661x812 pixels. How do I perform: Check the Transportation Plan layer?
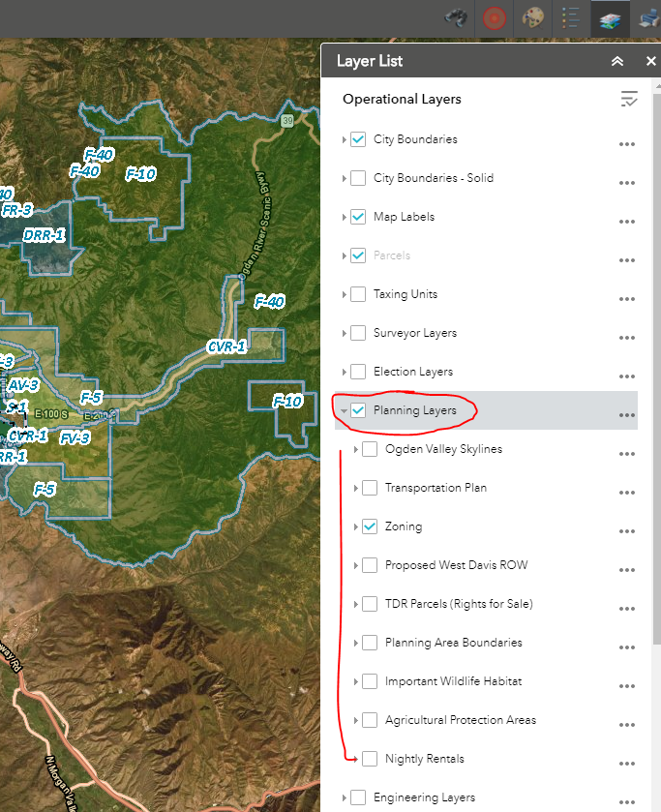point(370,488)
